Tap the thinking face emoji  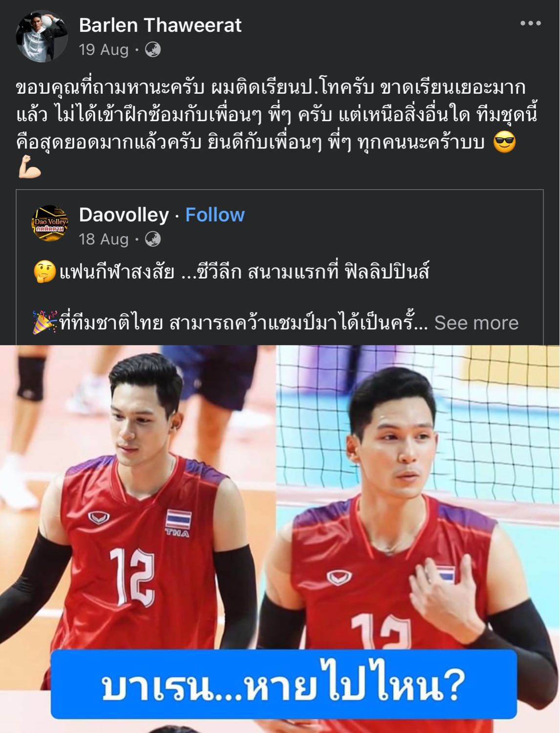45,272
